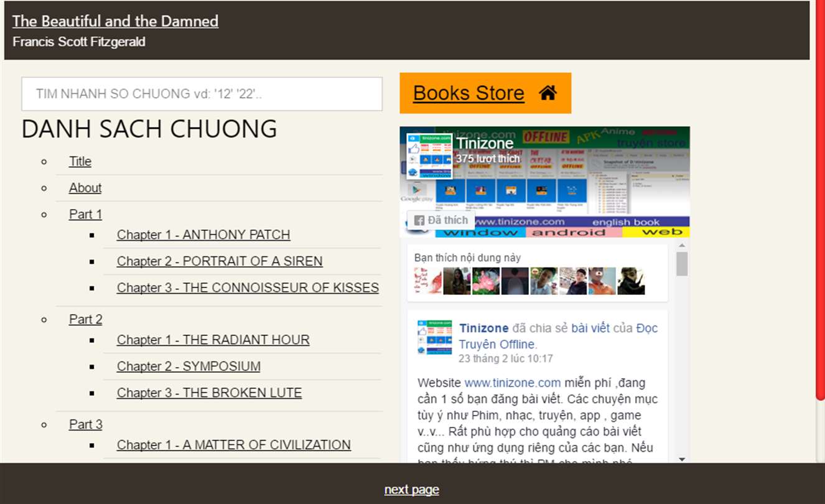Click the Tinizone page profile picture in header

point(429,156)
